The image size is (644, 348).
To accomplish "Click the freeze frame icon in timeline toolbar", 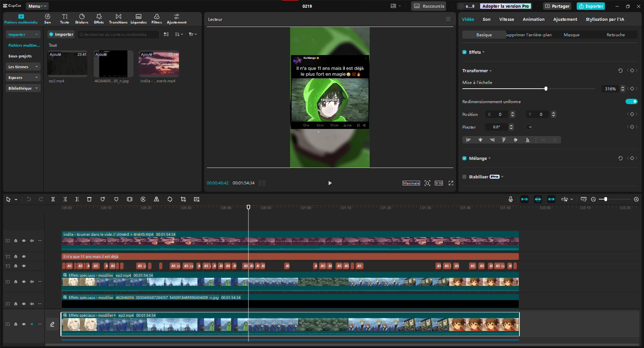I will [130, 199].
